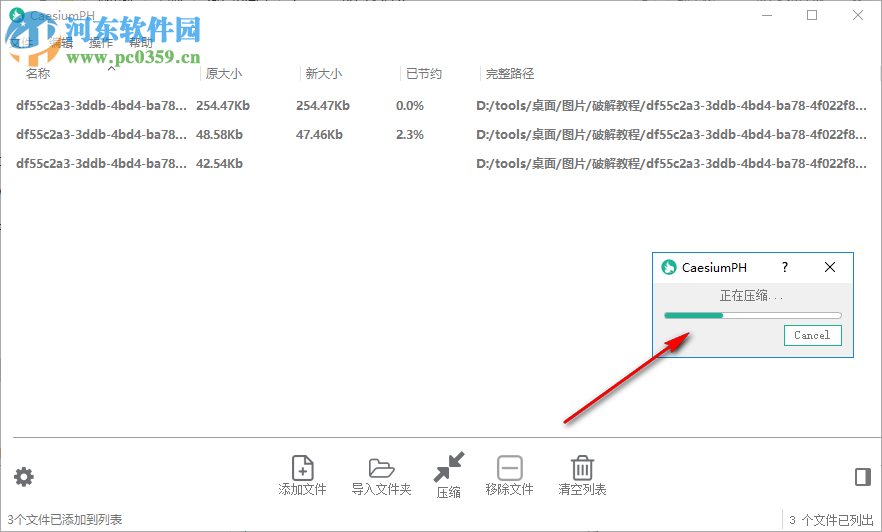Image resolution: width=882 pixels, height=532 pixels.
Task: Sort by the 完整路径 column header
Action: pos(510,74)
